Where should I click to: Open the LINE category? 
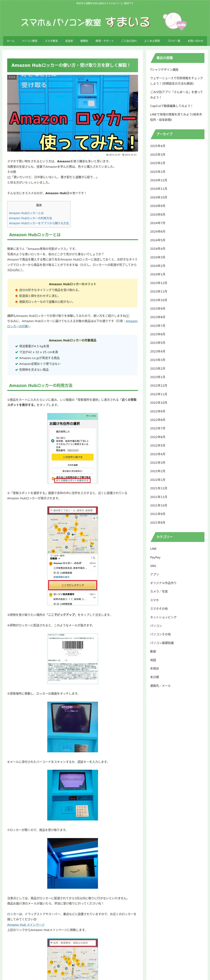pyautogui.click(x=153, y=549)
